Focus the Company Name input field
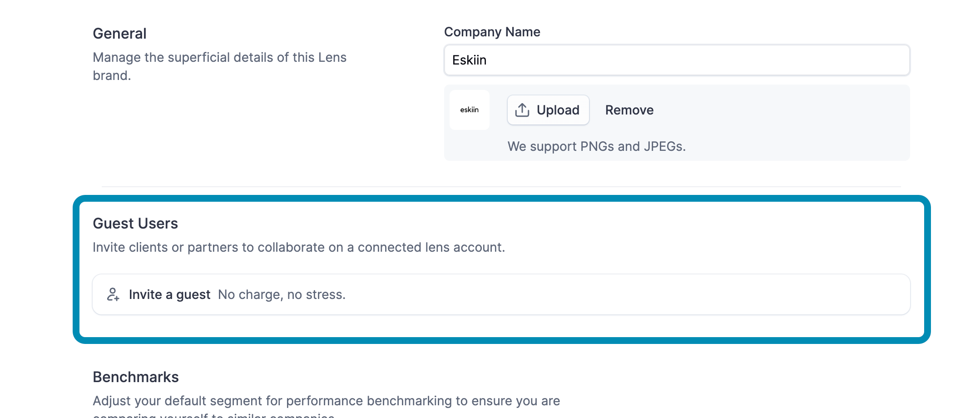This screenshot has width=980, height=418. 677,60
